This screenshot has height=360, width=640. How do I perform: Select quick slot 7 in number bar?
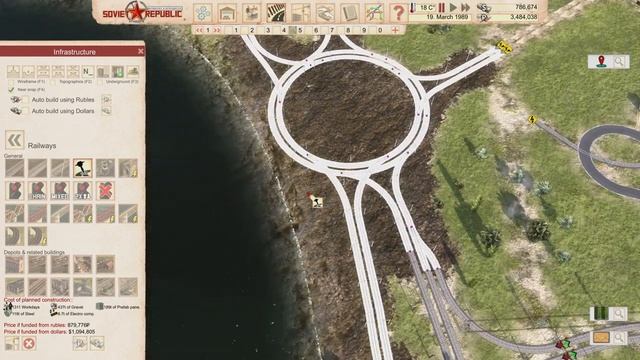[332, 30]
